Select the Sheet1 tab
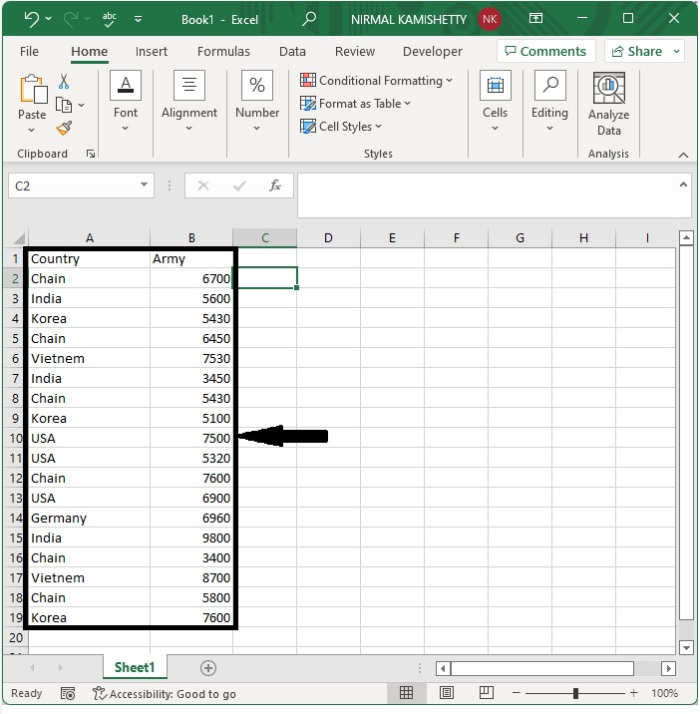 tap(135, 668)
